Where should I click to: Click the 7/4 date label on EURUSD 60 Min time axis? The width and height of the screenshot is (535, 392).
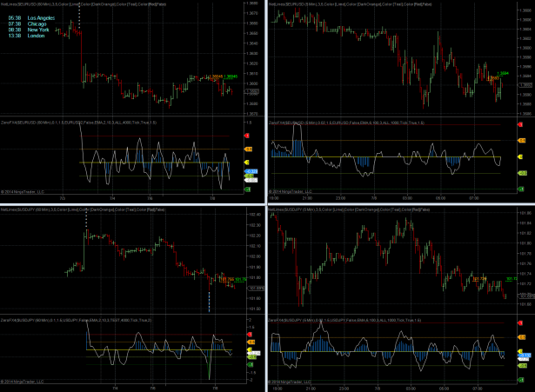(x=112, y=198)
